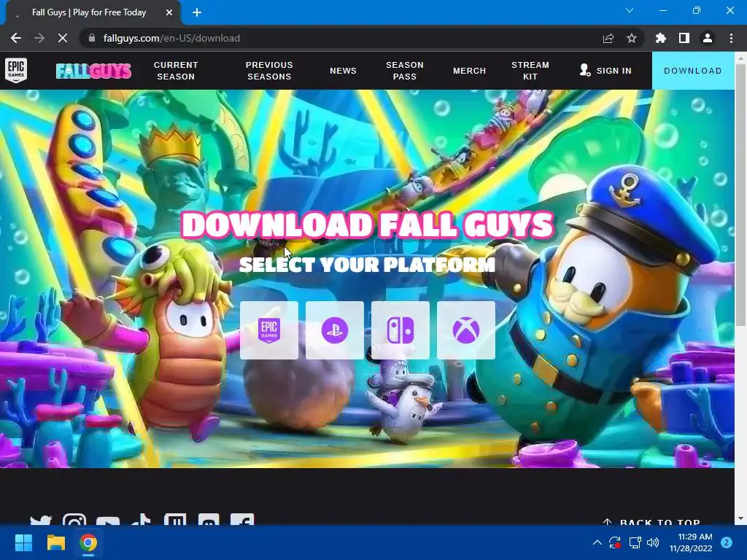Select the Nintendo Switch platform tile
Image resolution: width=747 pixels, height=560 pixels.
(400, 330)
